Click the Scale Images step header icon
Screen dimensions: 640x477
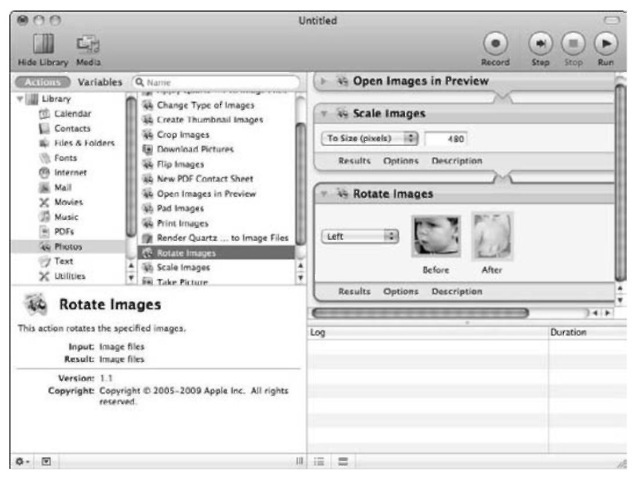[342, 113]
